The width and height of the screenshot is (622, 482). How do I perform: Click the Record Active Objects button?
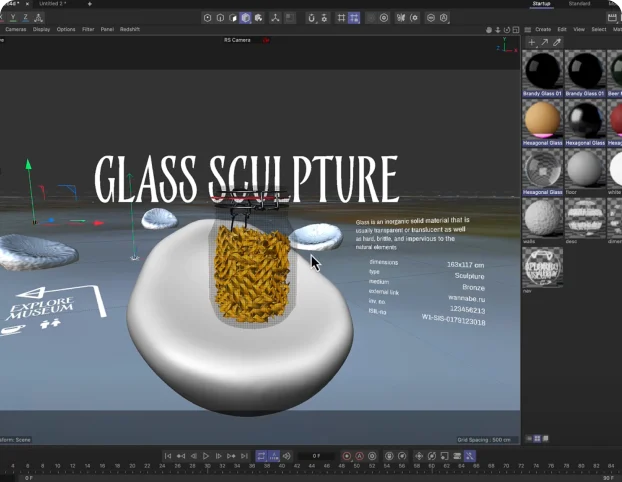346,456
